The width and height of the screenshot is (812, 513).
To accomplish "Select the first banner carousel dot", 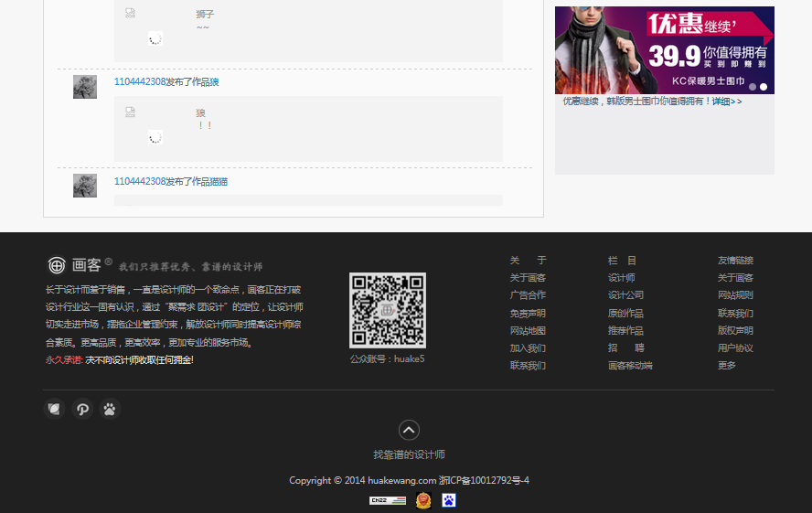I will click(x=753, y=87).
